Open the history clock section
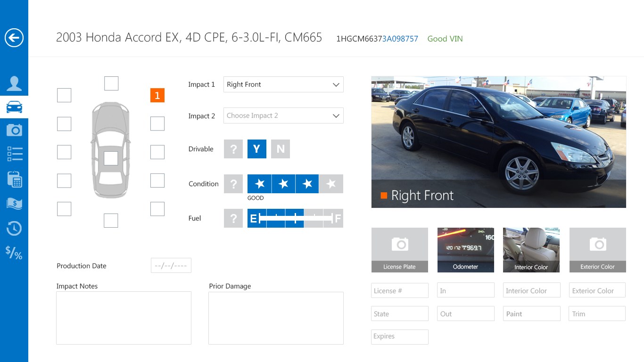The width and height of the screenshot is (644, 362). point(14,229)
